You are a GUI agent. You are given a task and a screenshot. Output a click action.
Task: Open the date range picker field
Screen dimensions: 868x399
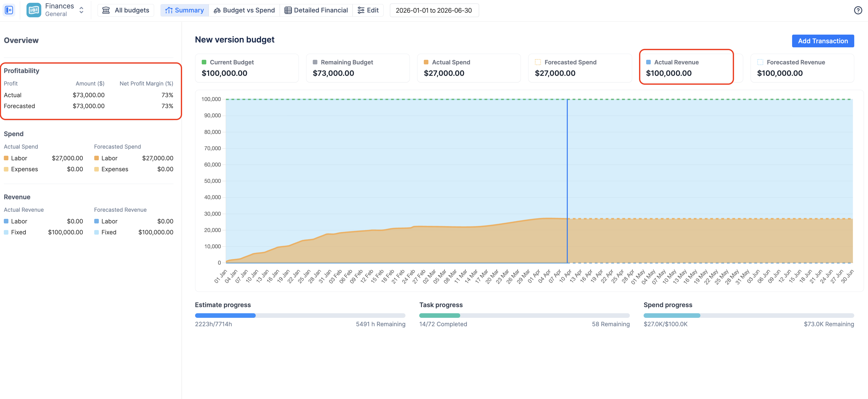(434, 10)
